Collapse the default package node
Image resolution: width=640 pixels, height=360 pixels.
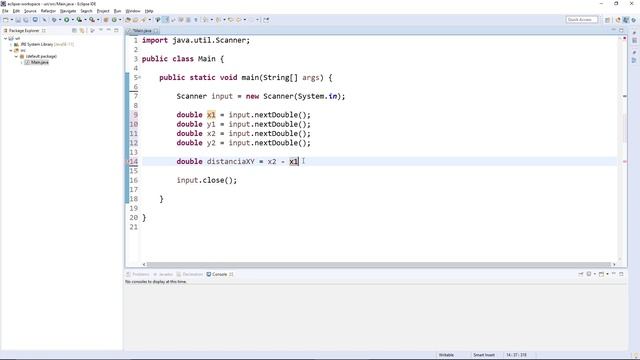16,56
